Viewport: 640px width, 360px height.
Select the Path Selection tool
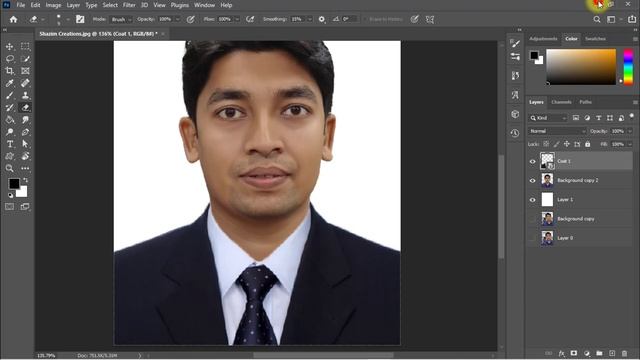pos(25,144)
